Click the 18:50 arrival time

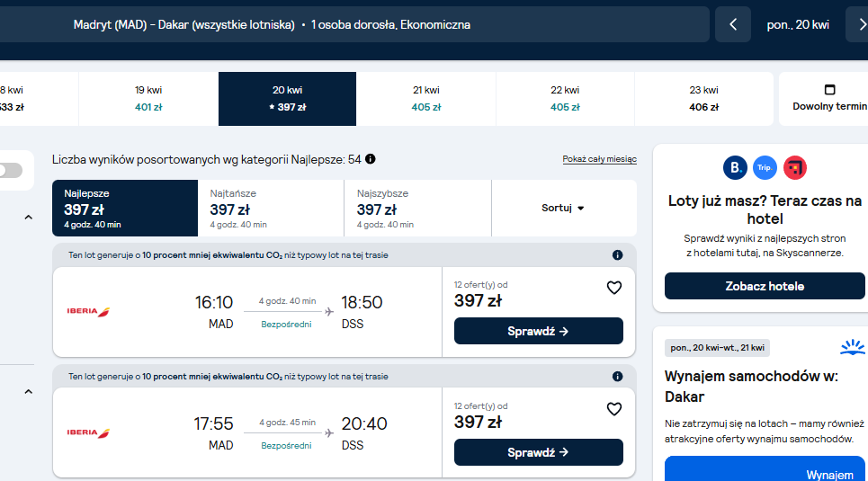362,302
